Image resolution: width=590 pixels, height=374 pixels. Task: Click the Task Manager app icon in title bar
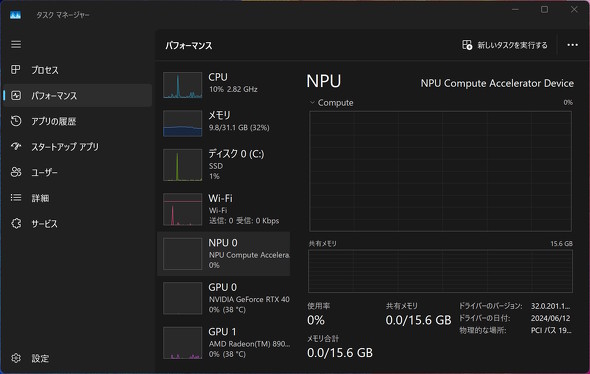(x=15, y=15)
